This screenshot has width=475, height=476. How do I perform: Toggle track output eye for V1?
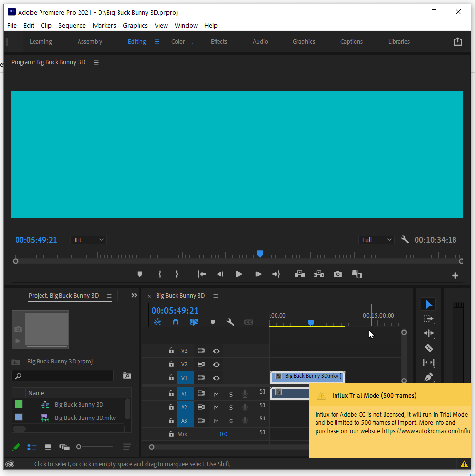tap(216, 378)
